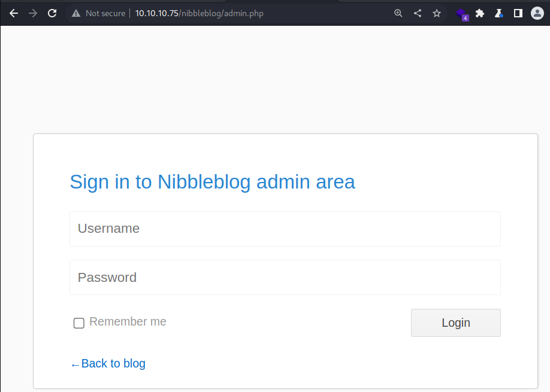Open the Not secure site warning
550x392 pixels.
(99, 13)
